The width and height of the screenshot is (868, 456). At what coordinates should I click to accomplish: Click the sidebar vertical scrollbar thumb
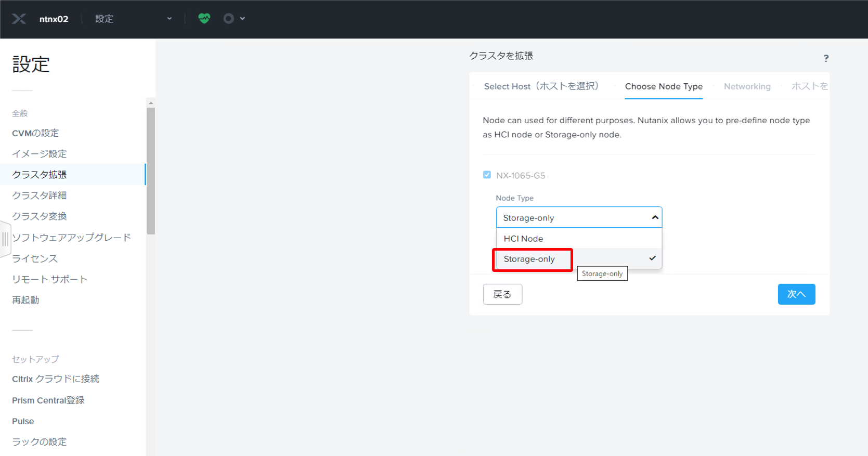coord(151,171)
